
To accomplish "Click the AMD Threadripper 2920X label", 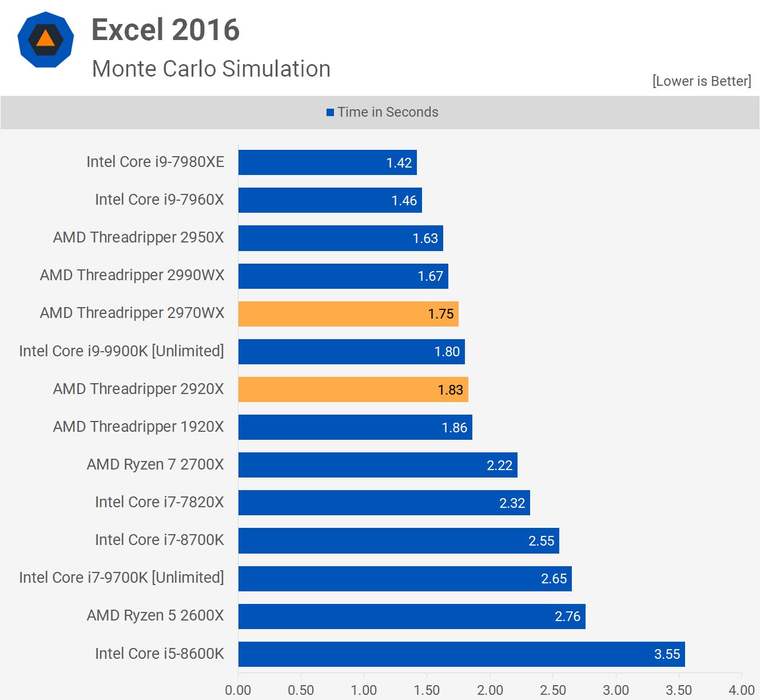I will [x=138, y=389].
